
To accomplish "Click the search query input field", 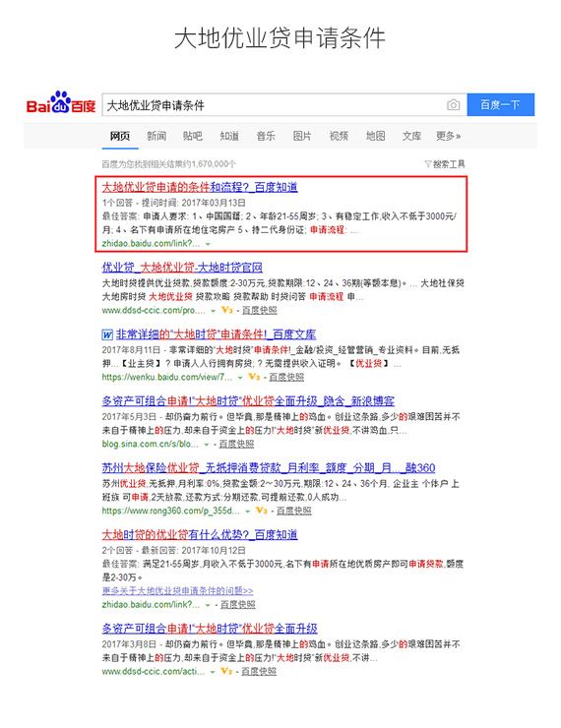I will tap(274, 105).
